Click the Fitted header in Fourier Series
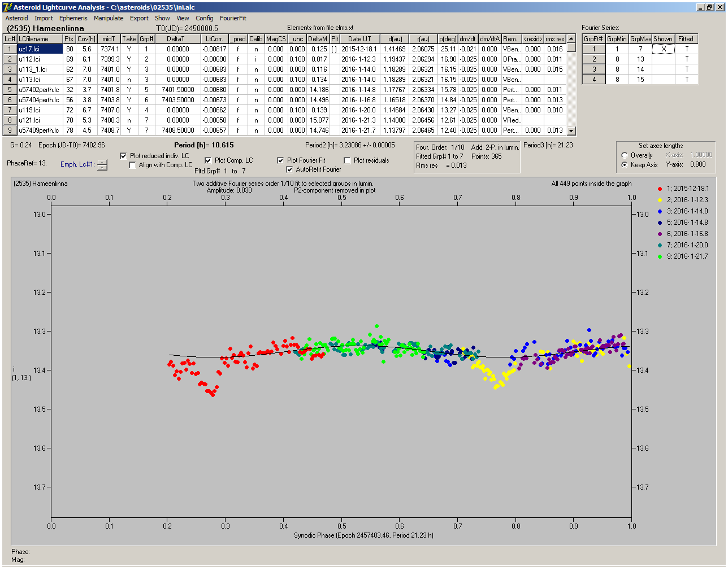 686,39
